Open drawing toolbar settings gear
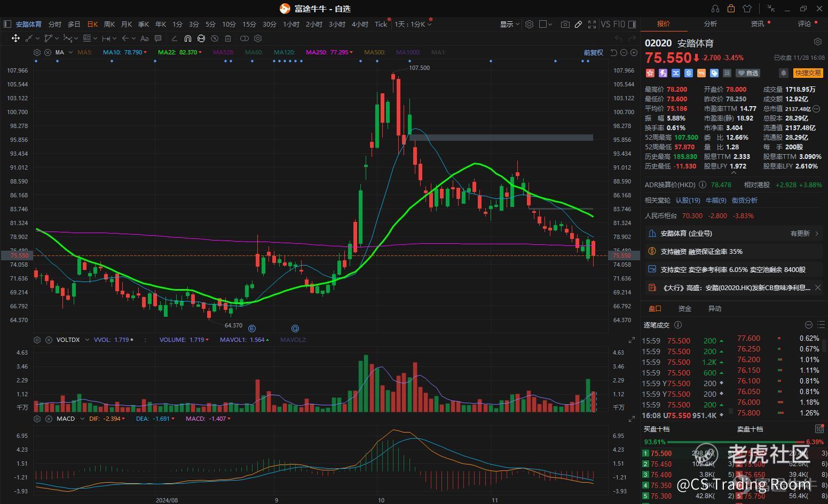Screen dimensions: 828x504 (258, 38)
